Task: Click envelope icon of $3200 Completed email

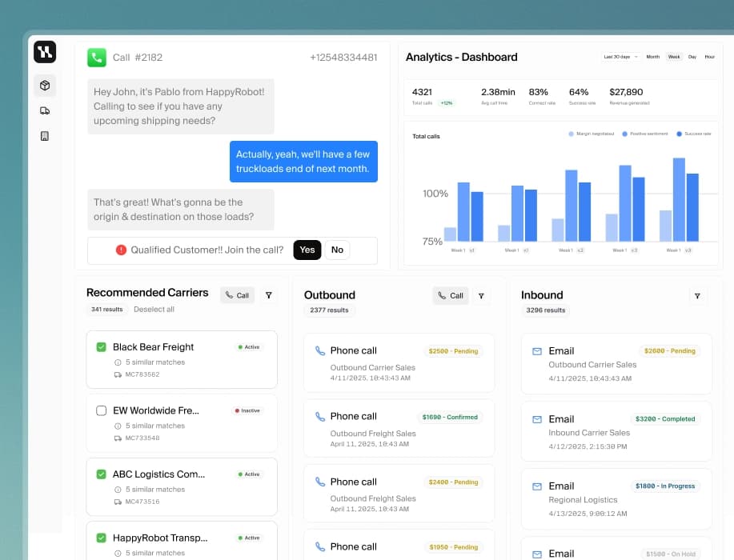Action: [x=537, y=420]
